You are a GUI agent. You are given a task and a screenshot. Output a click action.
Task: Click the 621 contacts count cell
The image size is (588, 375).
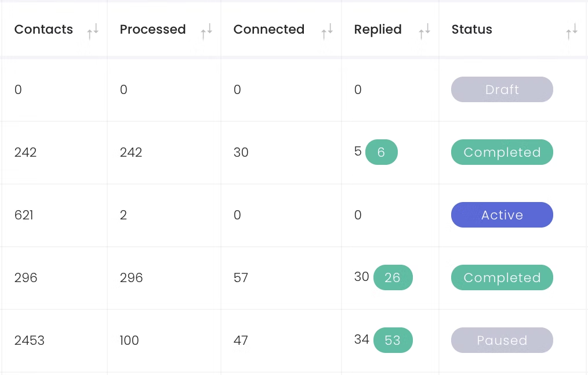(24, 215)
